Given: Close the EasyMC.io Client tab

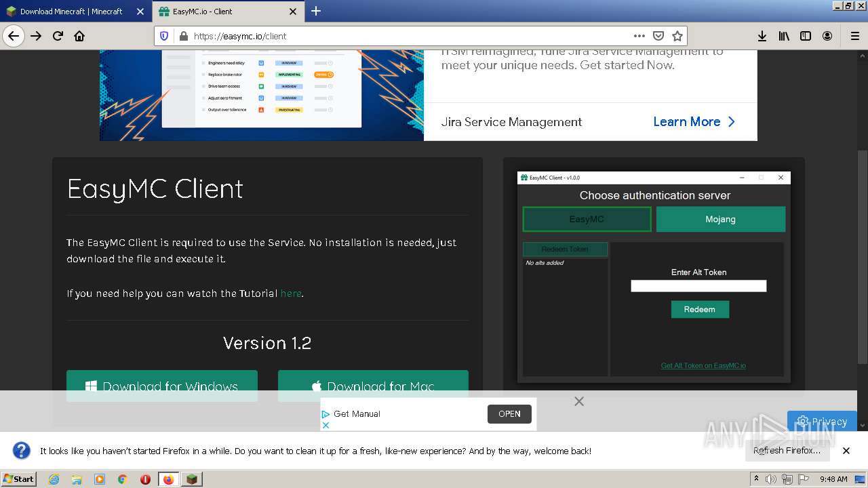Looking at the screenshot, I should coord(293,12).
